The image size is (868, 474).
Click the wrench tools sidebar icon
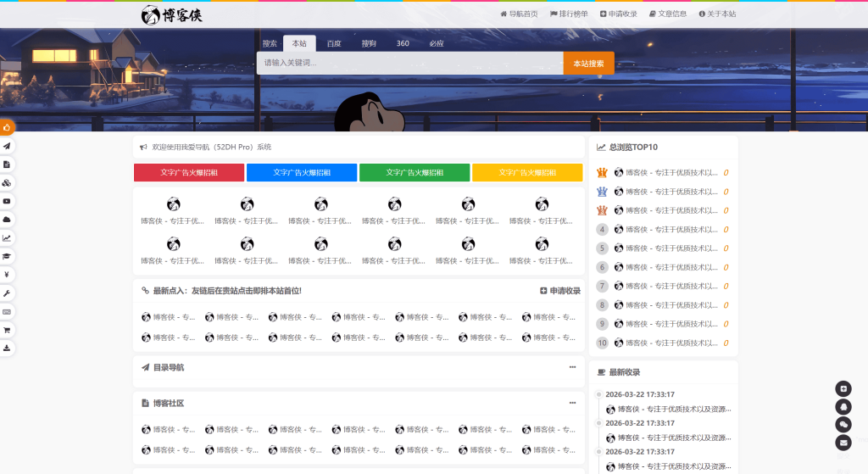pos(7,293)
